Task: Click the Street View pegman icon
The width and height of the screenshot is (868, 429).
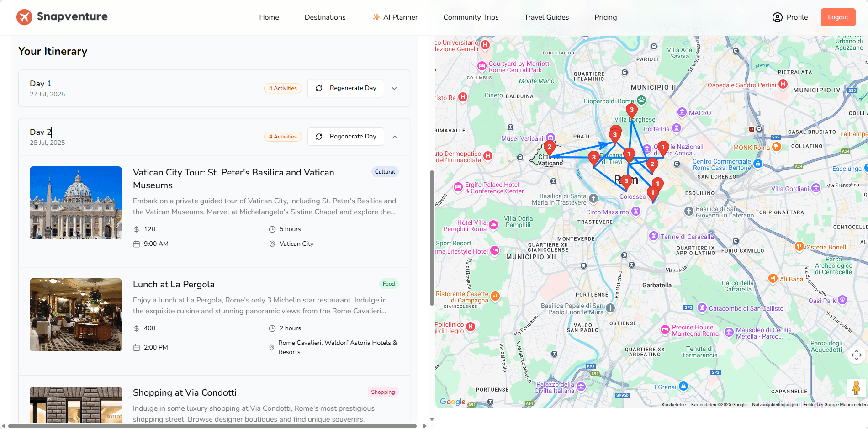Action: tap(857, 388)
